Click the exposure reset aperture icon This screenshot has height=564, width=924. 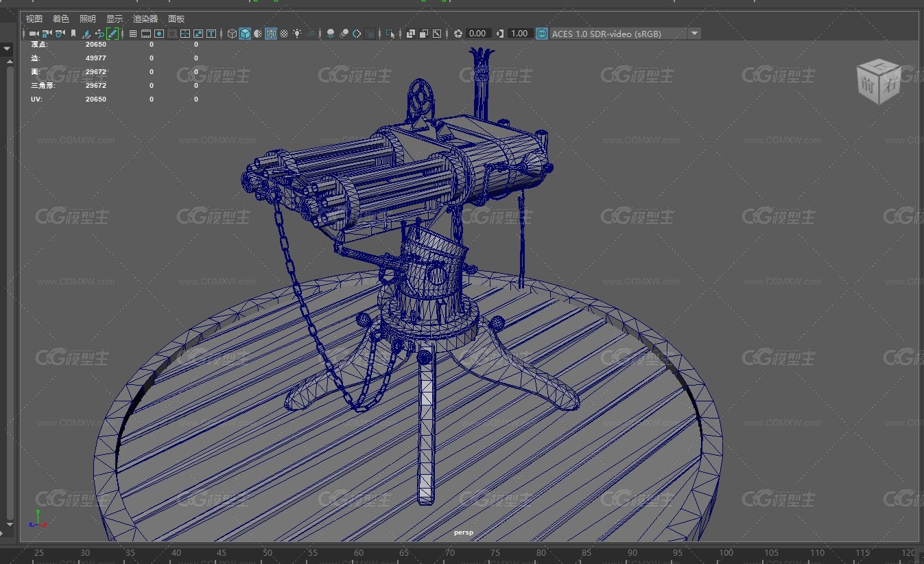tap(458, 34)
